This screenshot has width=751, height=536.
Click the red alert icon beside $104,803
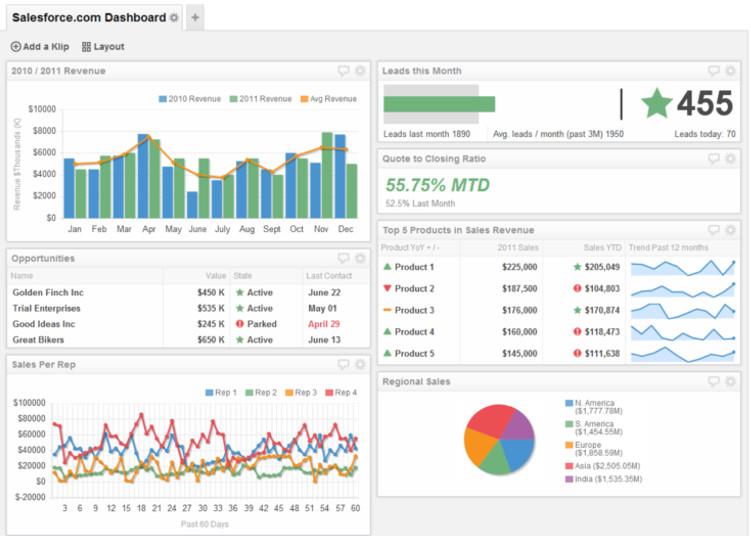coord(577,288)
